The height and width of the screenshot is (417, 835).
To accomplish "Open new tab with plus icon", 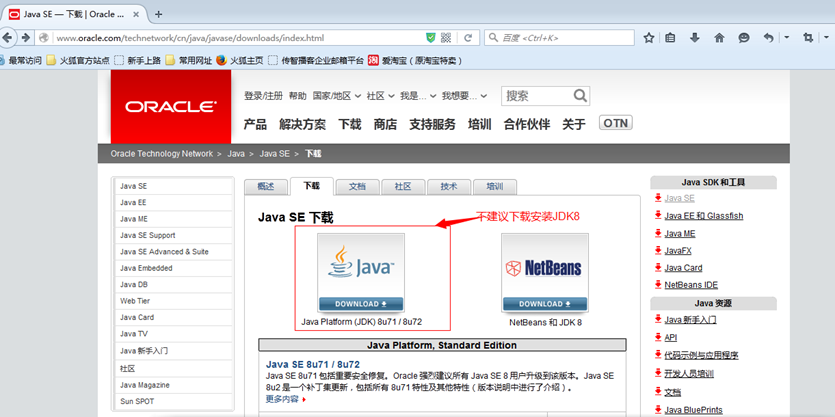I will 158,14.
